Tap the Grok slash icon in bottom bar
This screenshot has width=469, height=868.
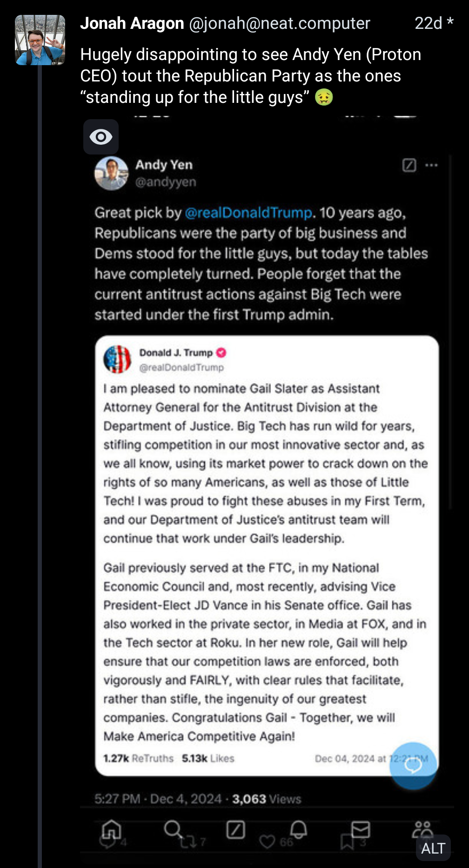[235, 829]
